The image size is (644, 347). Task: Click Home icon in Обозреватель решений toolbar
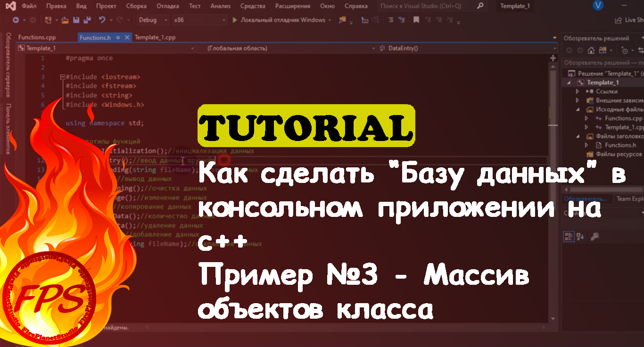(x=591, y=50)
